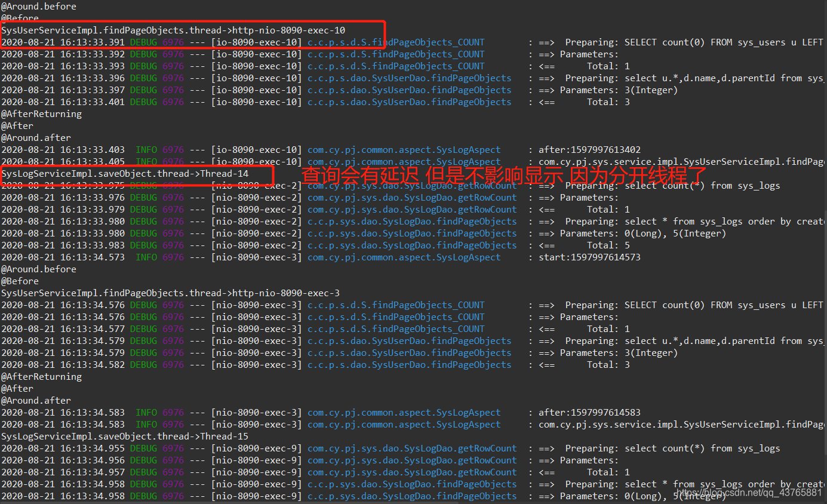Click the 'Total: 5' result text
This screenshot has height=504, width=827.
coord(608,245)
